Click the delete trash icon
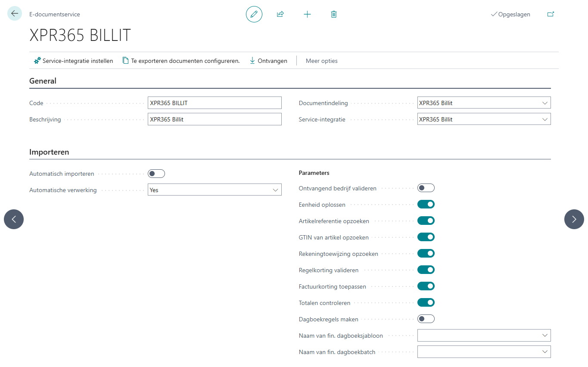This screenshot has width=588, height=367. [334, 14]
